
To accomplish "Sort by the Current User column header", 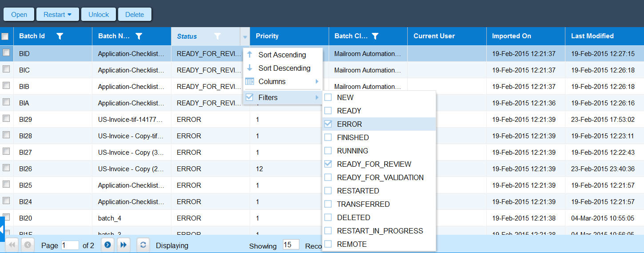I will [447, 36].
